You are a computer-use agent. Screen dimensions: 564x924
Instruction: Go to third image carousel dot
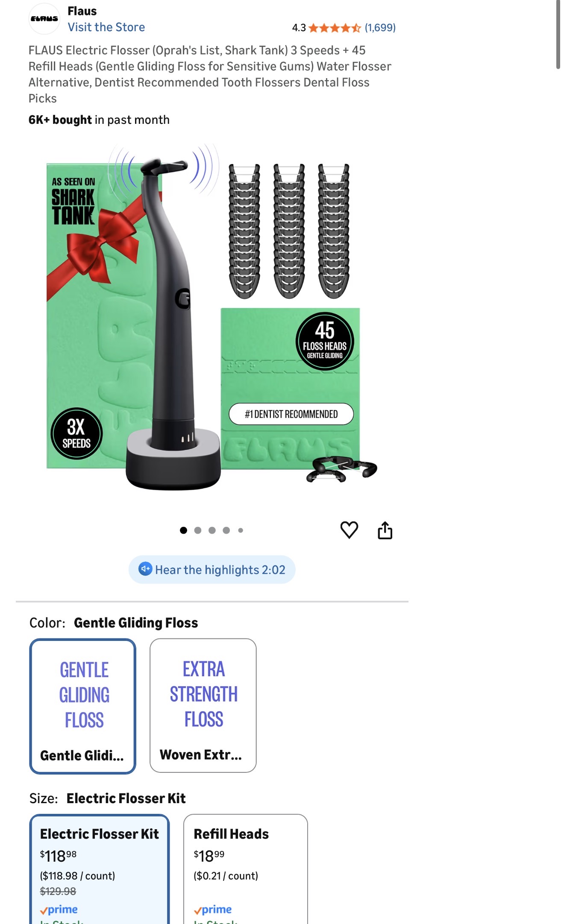[212, 530]
